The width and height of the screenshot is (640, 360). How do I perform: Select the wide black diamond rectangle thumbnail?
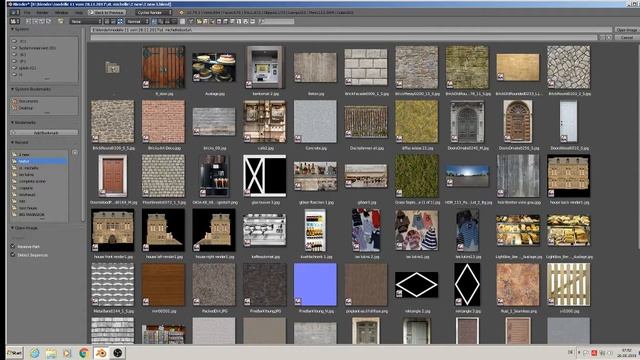point(416,284)
